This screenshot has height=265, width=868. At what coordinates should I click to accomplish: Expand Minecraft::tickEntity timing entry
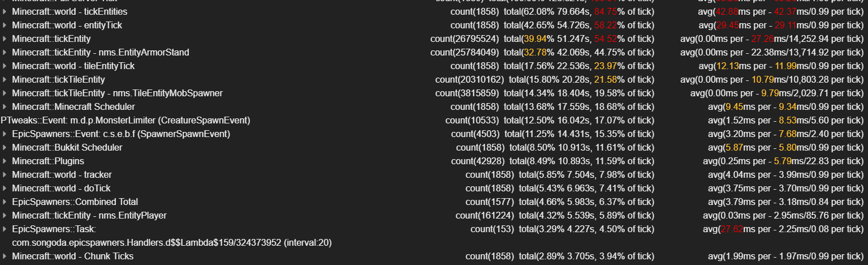click(5, 39)
